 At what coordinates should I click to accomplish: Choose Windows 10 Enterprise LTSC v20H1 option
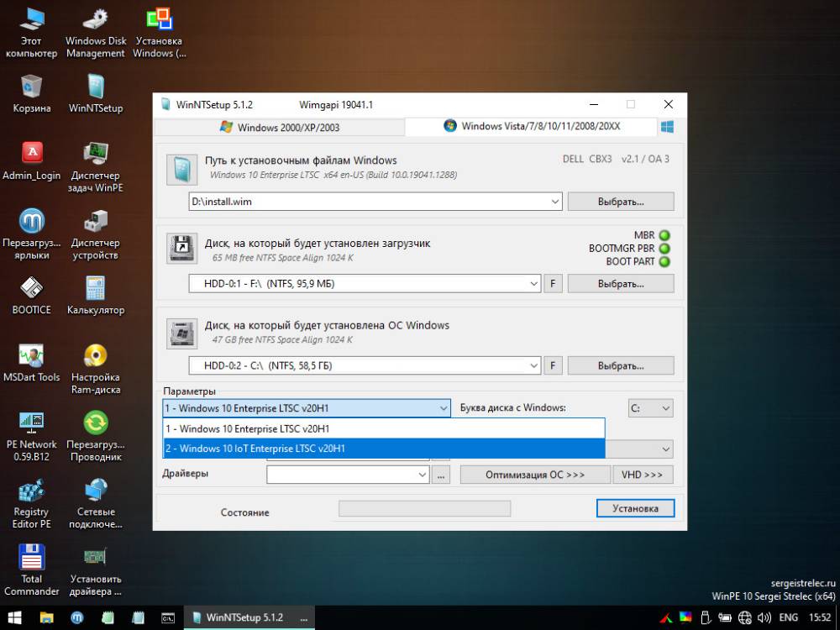point(384,428)
